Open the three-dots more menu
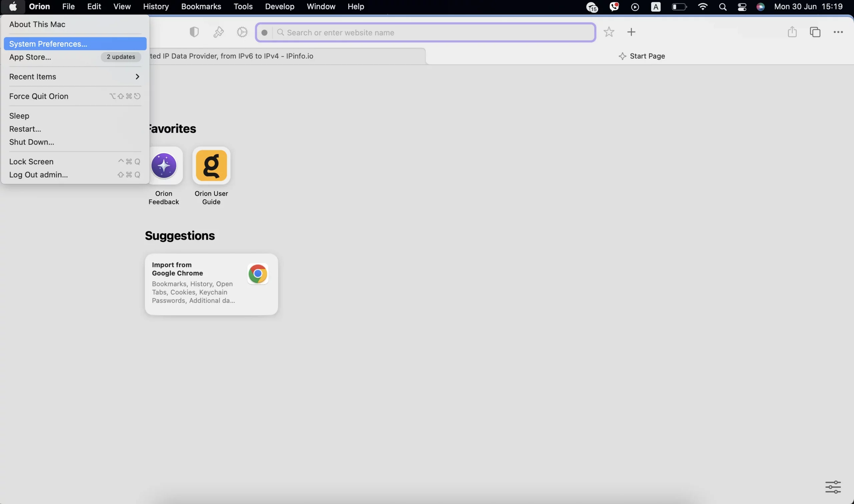 pos(838,32)
